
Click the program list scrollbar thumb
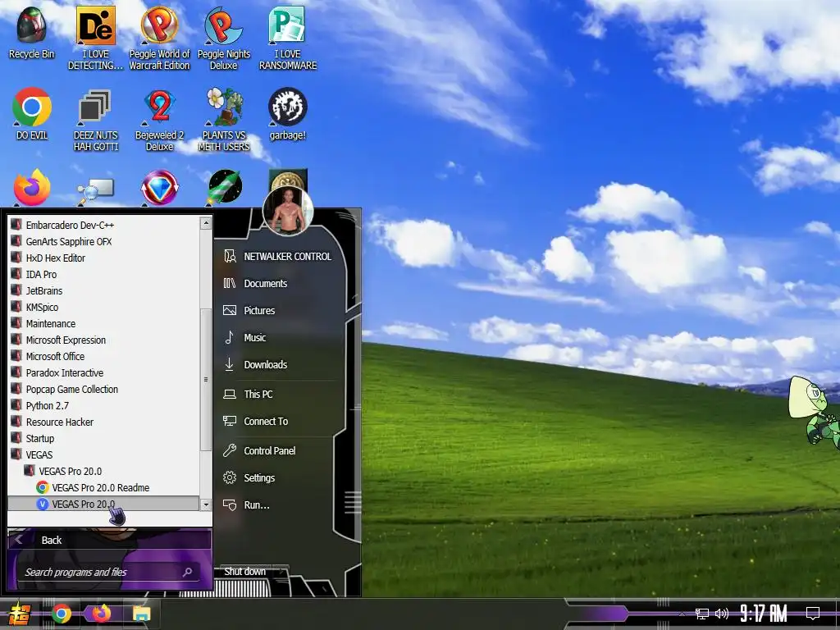coord(206,379)
